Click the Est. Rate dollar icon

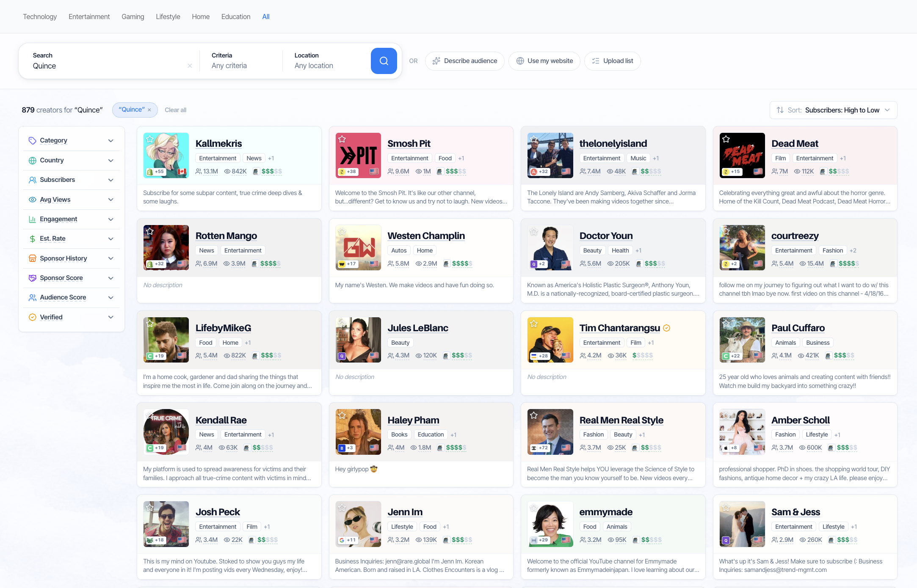(32, 239)
